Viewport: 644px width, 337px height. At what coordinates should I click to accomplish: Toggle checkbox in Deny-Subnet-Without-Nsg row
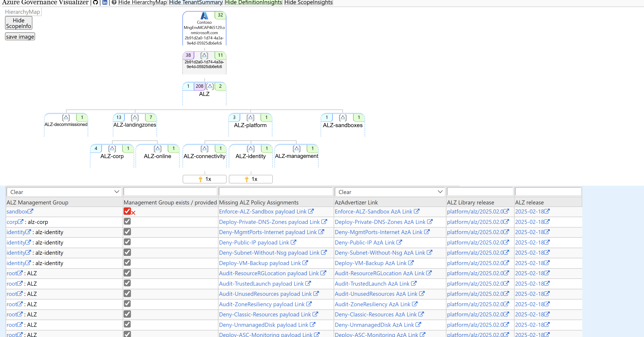pos(127,252)
